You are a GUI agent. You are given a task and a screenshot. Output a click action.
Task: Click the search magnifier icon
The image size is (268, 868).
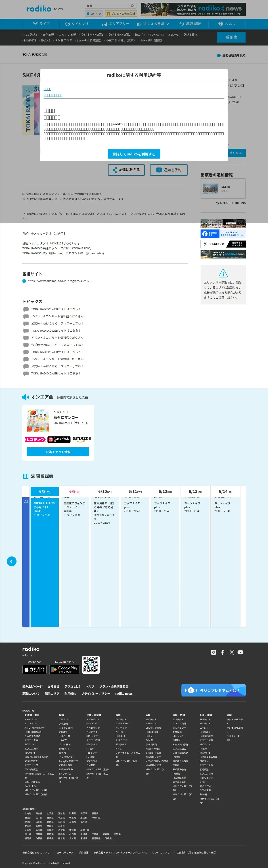[132, 6]
